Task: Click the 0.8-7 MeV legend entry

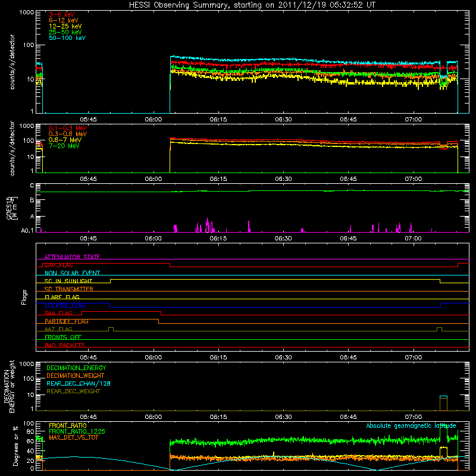Action: click(65, 140)
